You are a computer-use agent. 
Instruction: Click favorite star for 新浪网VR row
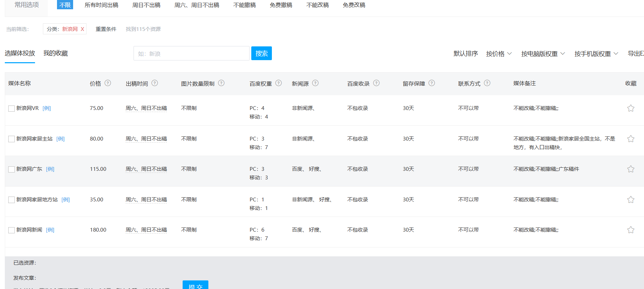click(631, 108)
